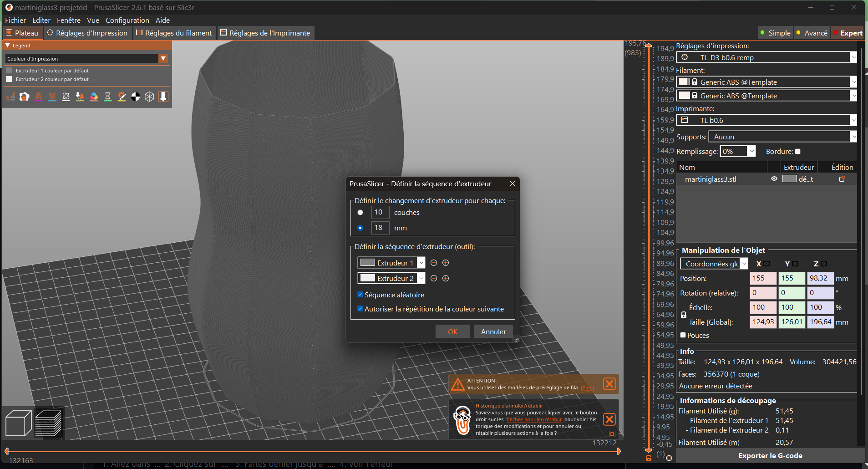Viewport: 868px width, 469px height.
Task: Click the Extrudeur 2 color swatch in the dialog
Action: 367,278
